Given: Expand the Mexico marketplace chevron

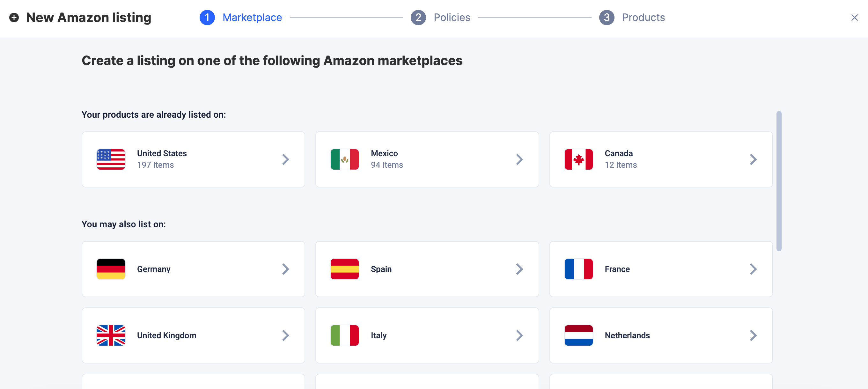Looking at the screenshot, I should [519, 159].
